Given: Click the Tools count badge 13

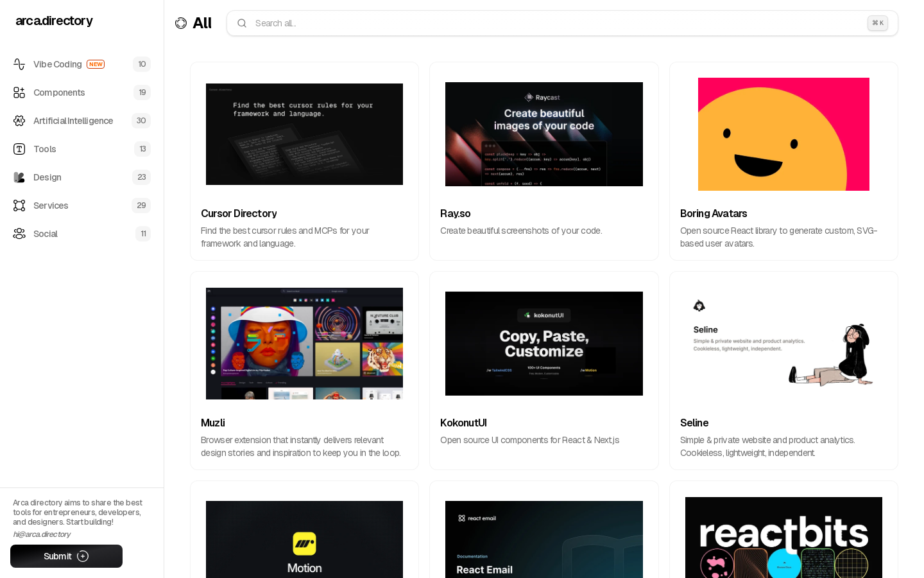Looking at the screenshot, I should click(142, 149).
